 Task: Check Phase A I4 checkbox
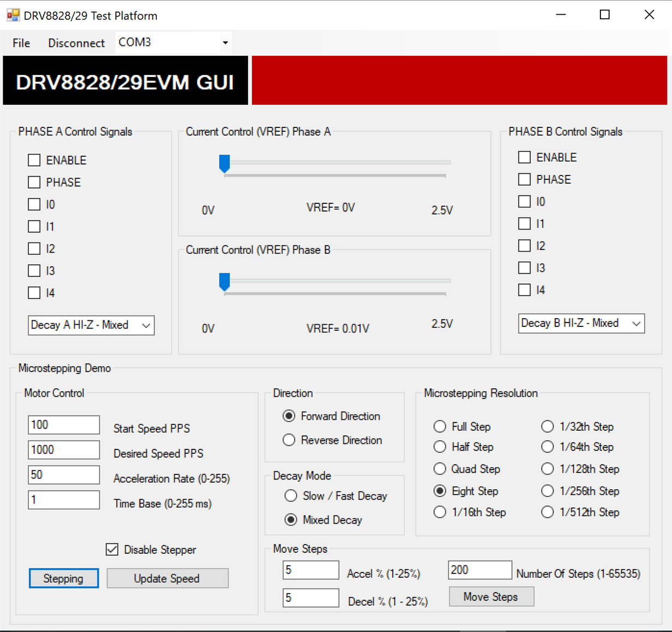click(34, 293)
